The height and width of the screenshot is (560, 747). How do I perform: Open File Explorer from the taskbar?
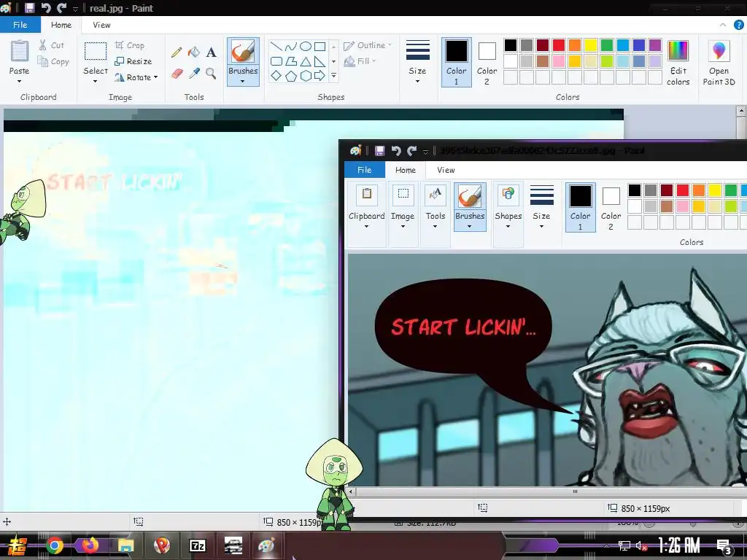click(x=125, y=545)
